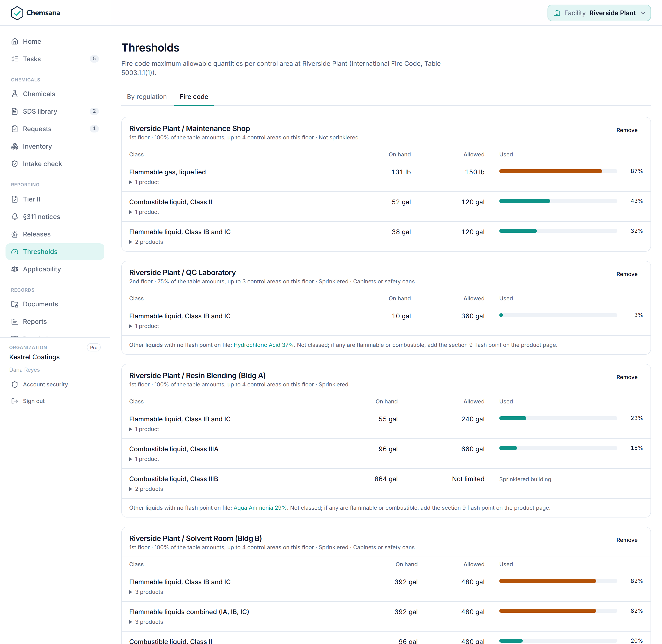Open the Facility Riverside Plant dropdown
Viewport: 662px width, 644px height.
pyautogui.click(x=599, y=13)
